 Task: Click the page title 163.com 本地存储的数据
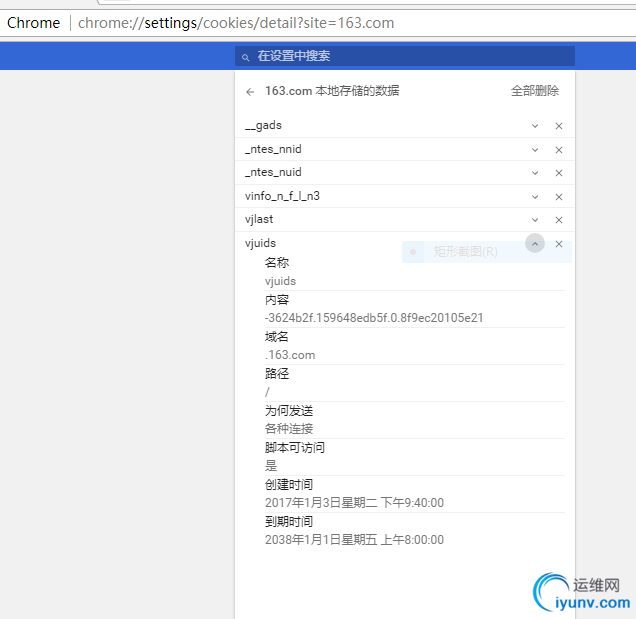[x=332, y=90]
